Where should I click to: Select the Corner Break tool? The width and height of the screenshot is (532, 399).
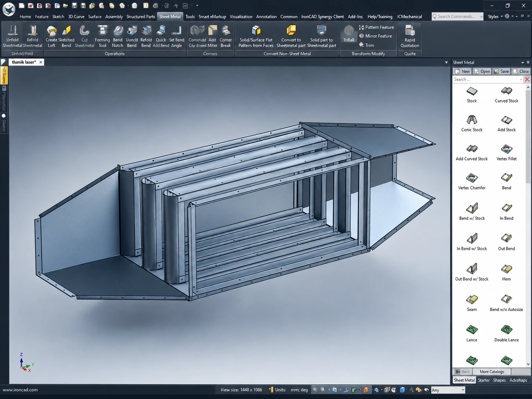226,36
